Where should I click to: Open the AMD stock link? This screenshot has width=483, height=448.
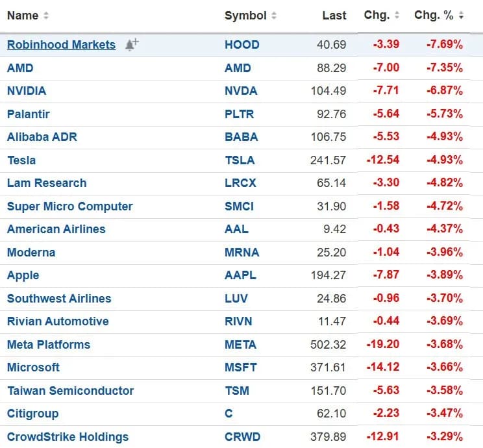point(20,68)
